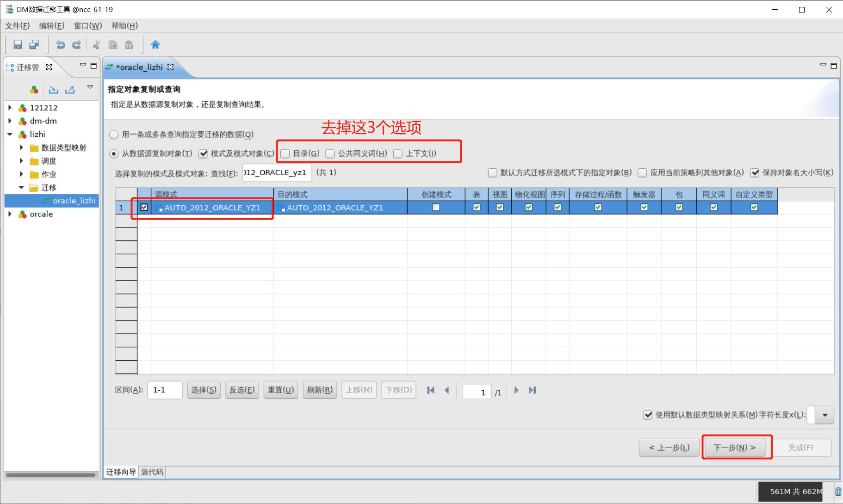Screen dimensions: 843x504
Task: Maximize the 迁移管 side panel
Action: coord(93,66)
